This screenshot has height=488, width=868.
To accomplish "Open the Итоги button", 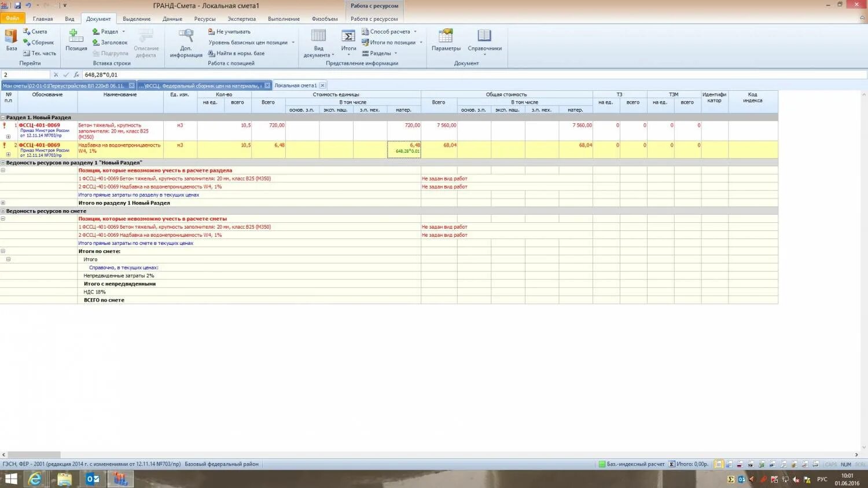I will point(348,43).
